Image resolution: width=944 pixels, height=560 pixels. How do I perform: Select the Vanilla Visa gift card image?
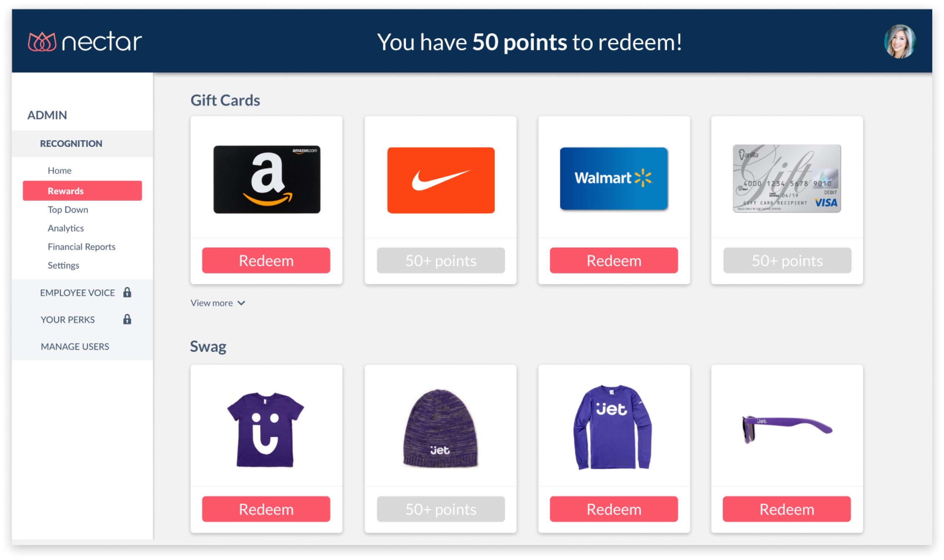coord(787,178)
